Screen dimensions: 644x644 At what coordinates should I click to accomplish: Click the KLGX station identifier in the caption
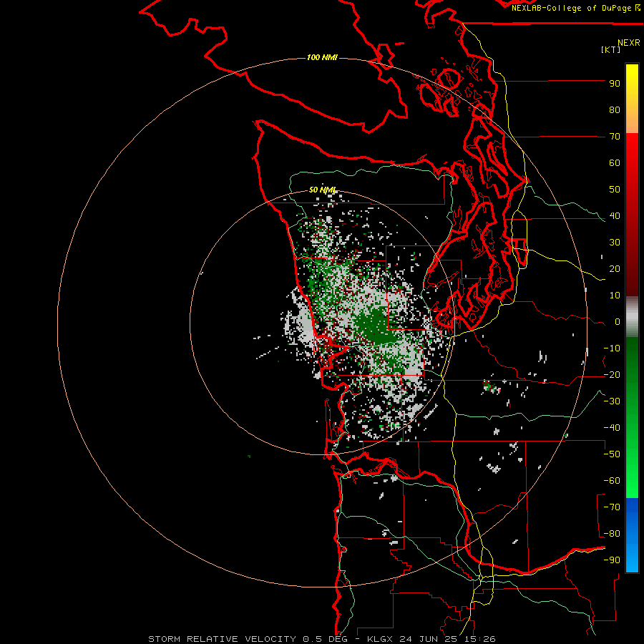tap(381, 639)
